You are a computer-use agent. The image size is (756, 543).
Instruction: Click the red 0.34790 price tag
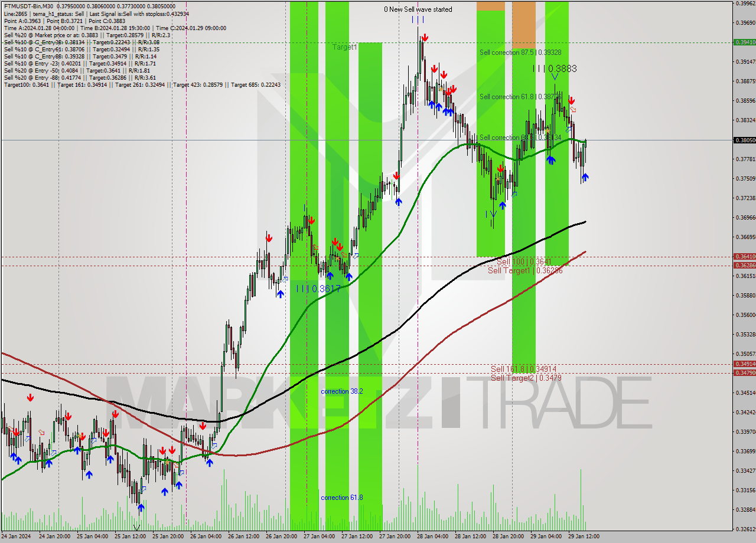point(744,372)
